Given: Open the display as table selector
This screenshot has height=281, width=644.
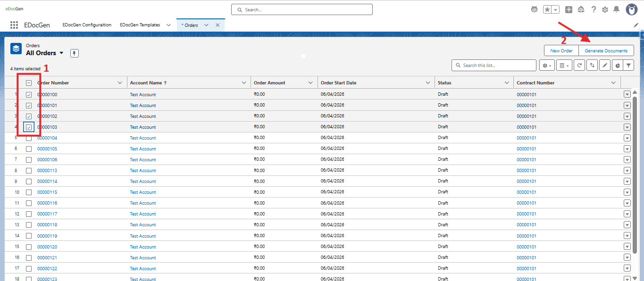Looking at the screenshot, I should point(564,66).
